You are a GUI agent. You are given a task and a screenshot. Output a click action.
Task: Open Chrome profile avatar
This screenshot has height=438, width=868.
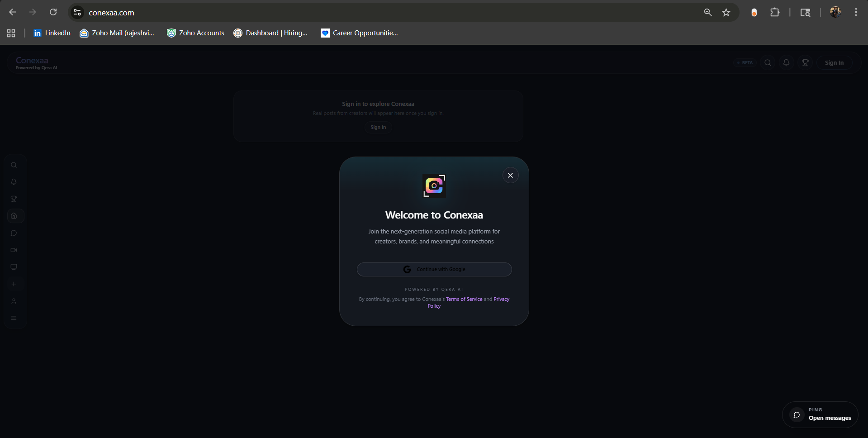(835, 12)
